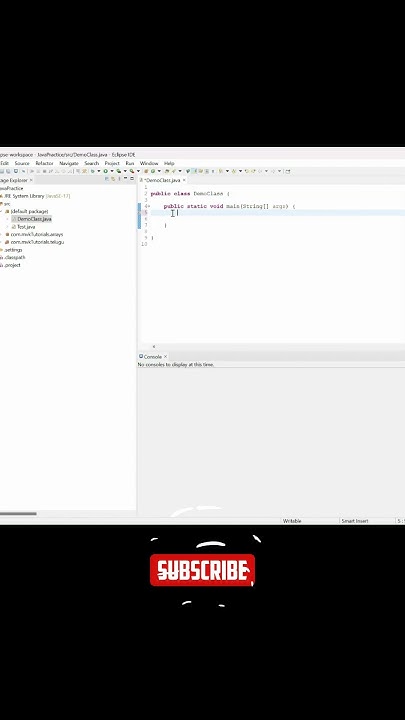
Task: Select the src folder in tree
Action: point(7,203)
